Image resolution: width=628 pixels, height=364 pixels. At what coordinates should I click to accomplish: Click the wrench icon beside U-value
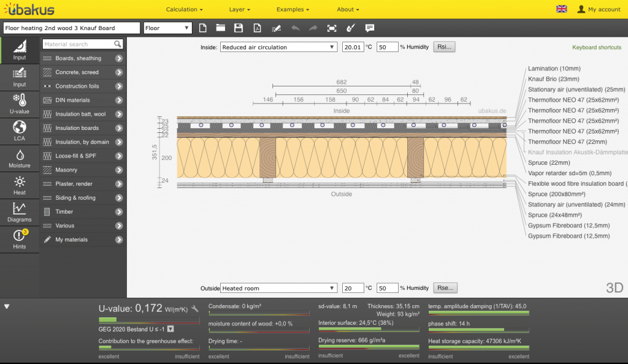195,309
